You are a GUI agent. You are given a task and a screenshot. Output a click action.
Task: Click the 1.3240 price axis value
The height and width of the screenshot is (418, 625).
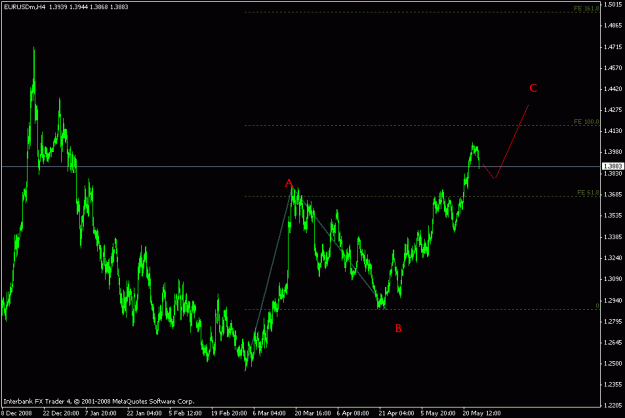[x=613, y=258]
